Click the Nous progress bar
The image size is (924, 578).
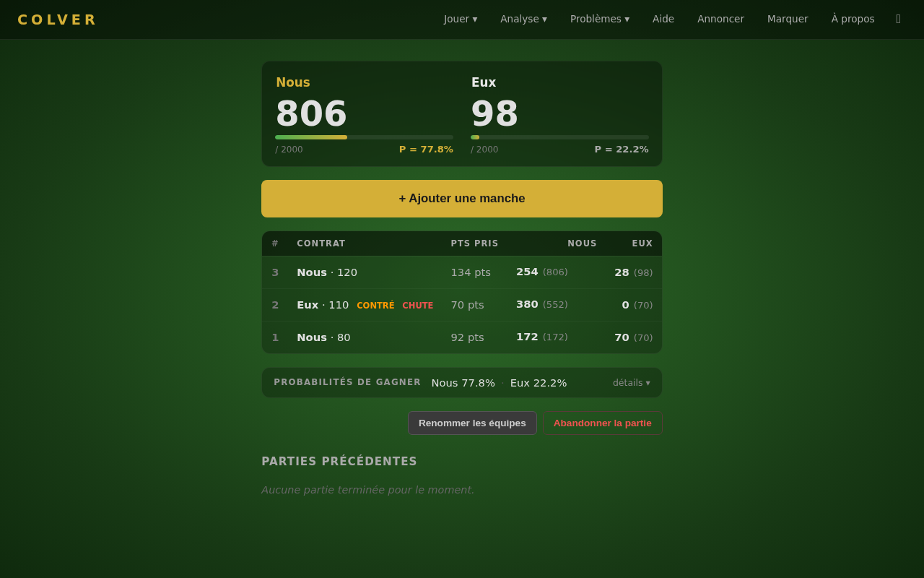[x=365, y=137]
